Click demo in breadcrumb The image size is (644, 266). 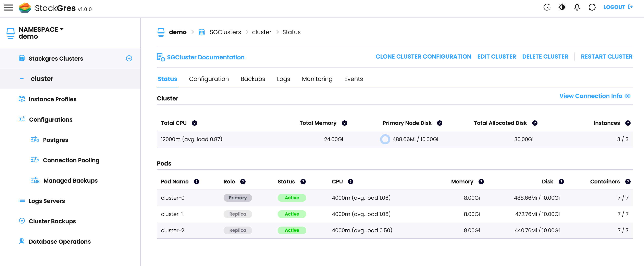(x=178, y=32)
